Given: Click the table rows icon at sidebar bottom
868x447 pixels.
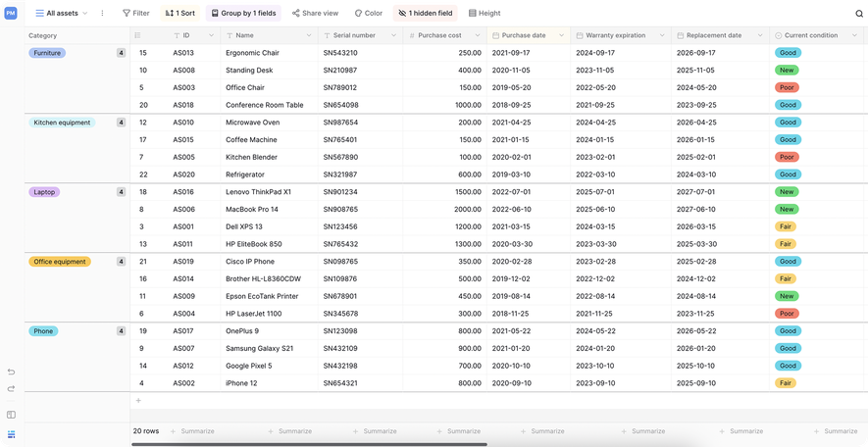Looking at the screenshot, I should pyautogui.click(x=11, y=433).
